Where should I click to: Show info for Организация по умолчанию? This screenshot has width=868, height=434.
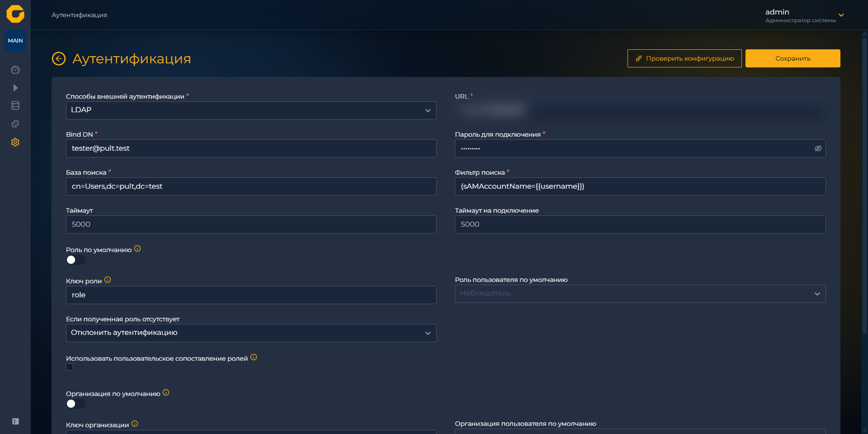166,392
